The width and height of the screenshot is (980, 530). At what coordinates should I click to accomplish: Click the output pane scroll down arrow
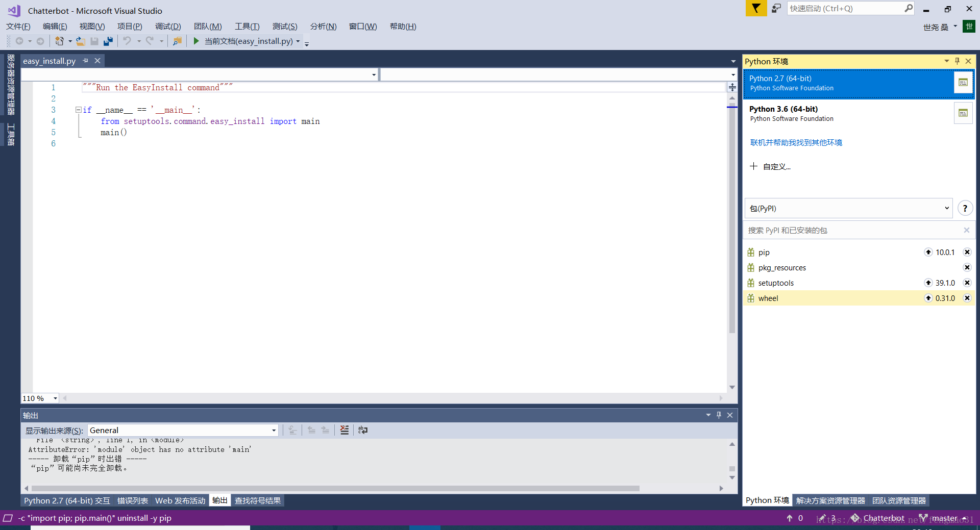[x=732, y=478]
